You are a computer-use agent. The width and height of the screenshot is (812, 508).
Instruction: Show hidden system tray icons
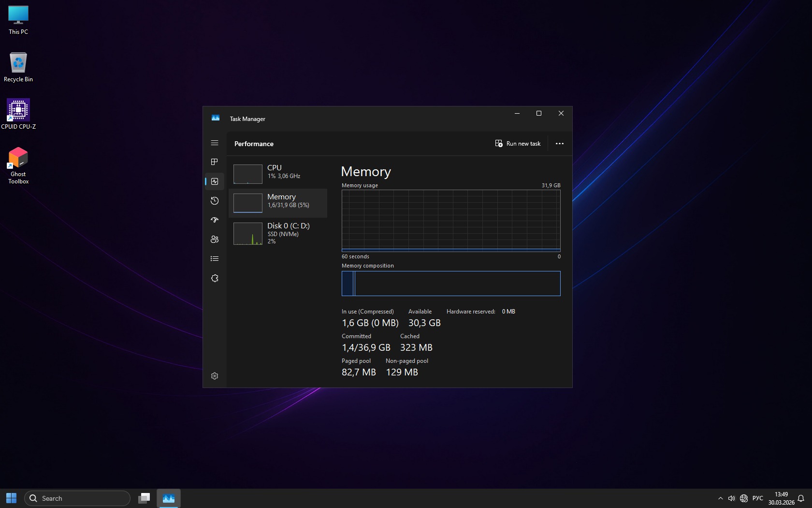coord(720,498)
